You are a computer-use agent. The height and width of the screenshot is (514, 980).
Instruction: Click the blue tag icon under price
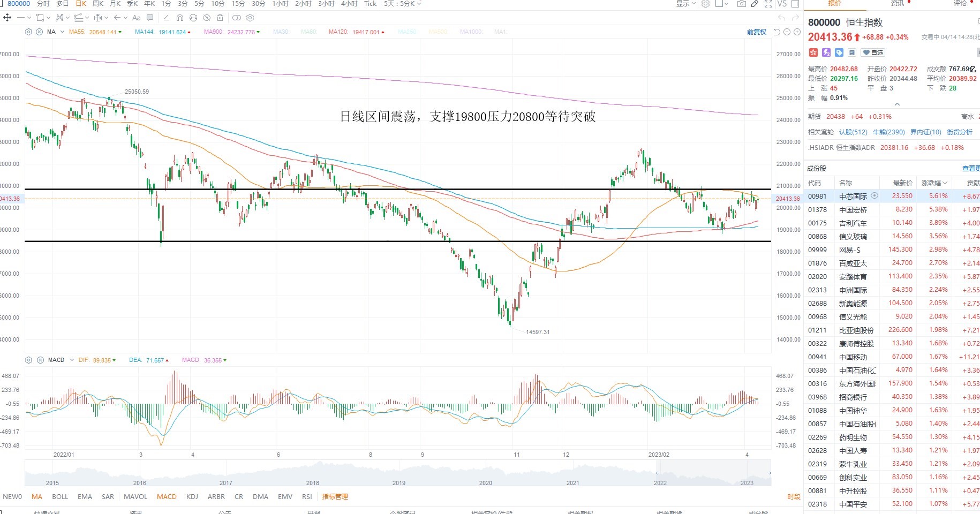click(x=839, y=52)
